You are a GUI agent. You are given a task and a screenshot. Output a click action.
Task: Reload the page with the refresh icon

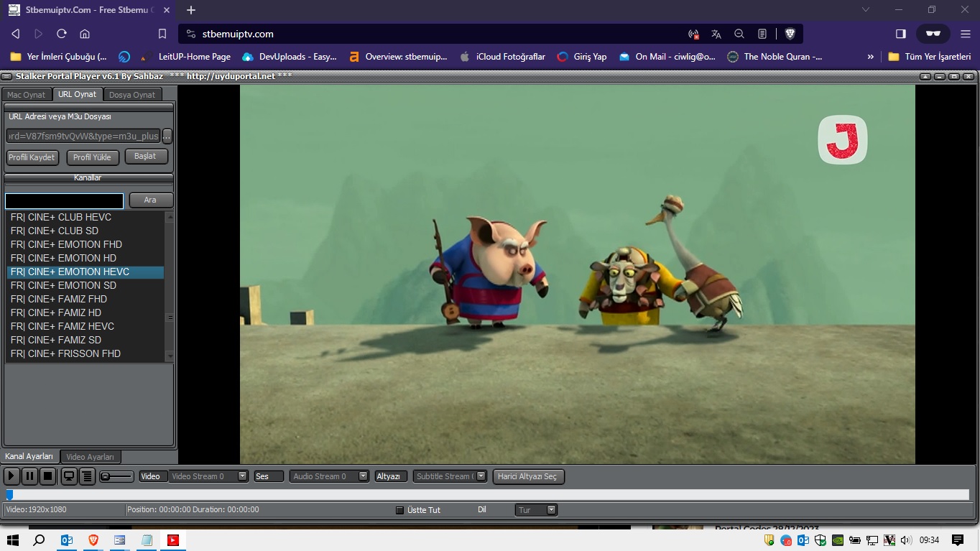pos(62,34)
